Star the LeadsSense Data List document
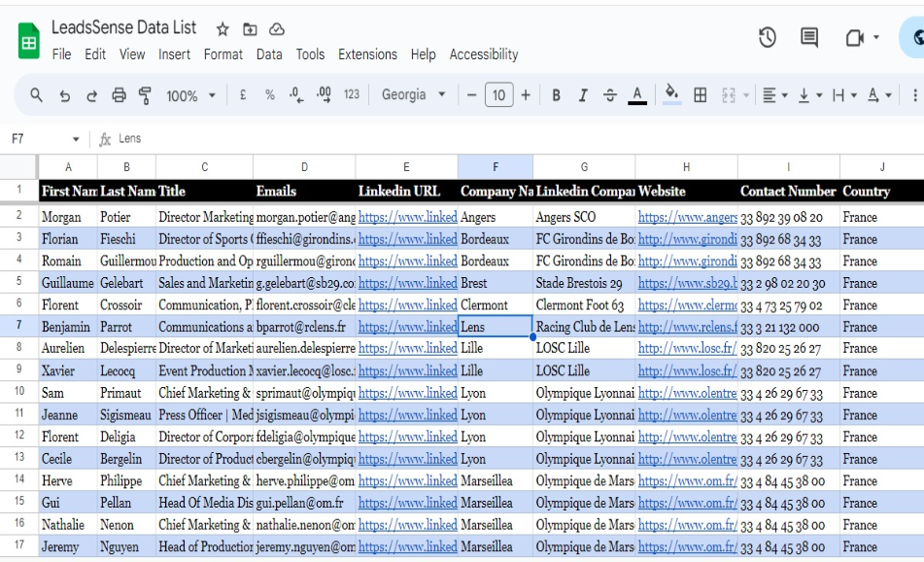Viewport: 924px width, 562px height. pos(221,29)
